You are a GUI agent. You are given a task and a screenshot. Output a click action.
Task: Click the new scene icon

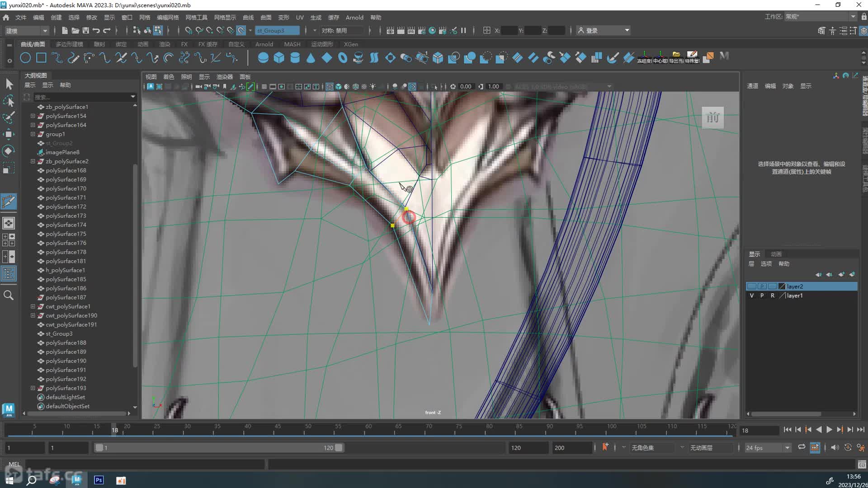tap(65, 30)
